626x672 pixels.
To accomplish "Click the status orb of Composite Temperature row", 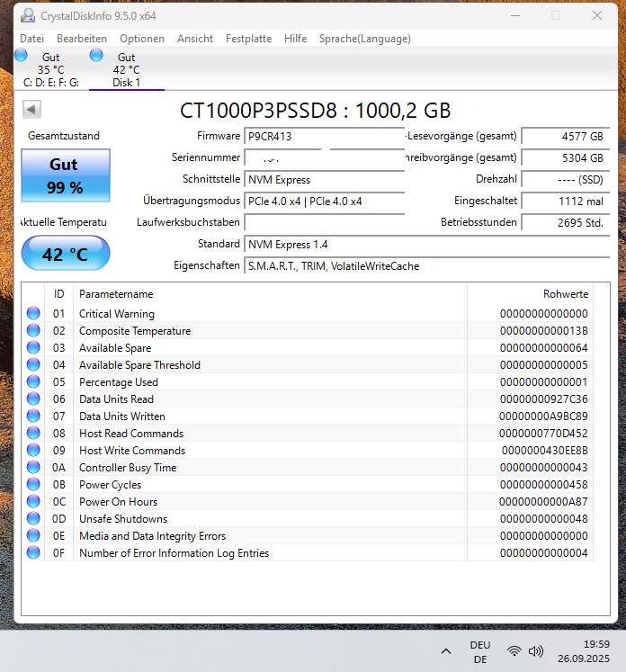I will [33, 330].
